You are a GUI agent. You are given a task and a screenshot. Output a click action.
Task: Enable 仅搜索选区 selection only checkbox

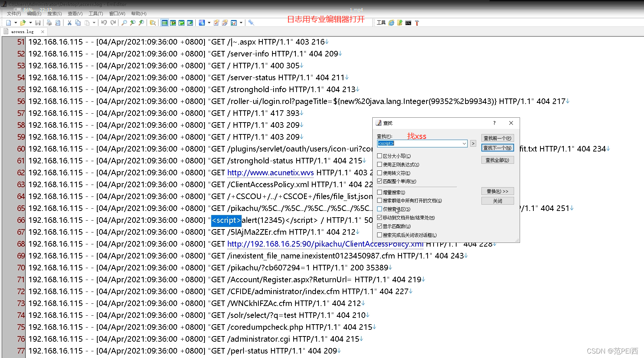click(x=379, y=209)
